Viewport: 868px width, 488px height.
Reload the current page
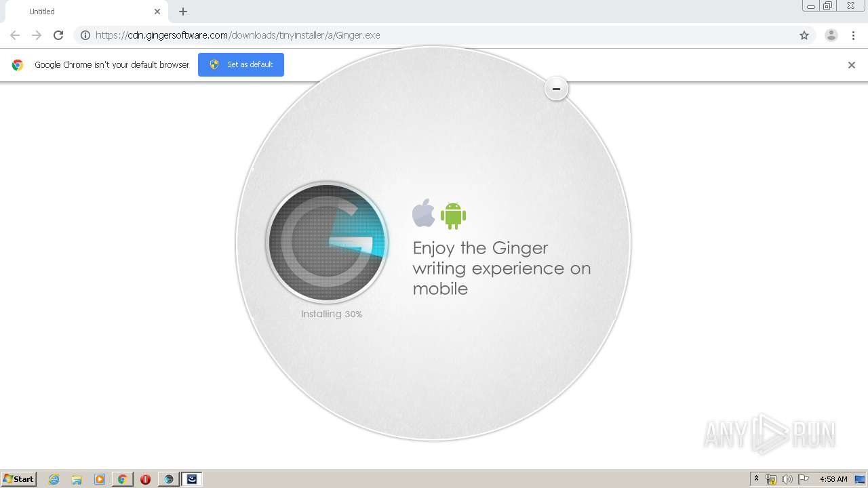(58, 35)
